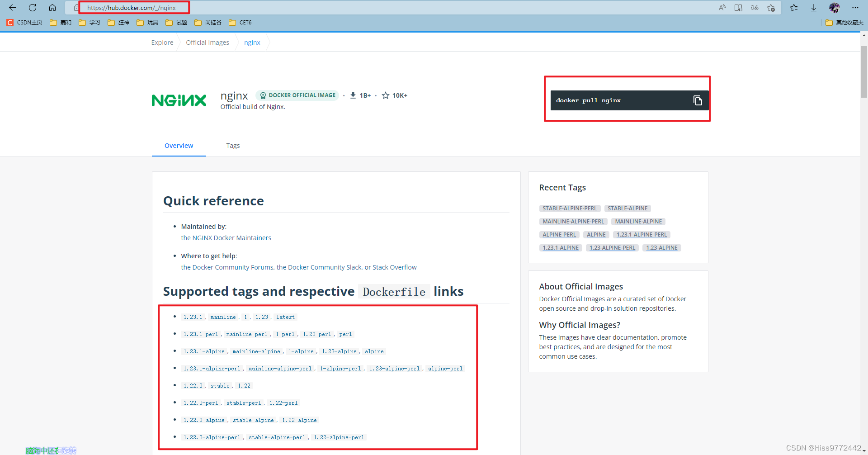Open the CET6 bookmarks folder

coord(240,22)
